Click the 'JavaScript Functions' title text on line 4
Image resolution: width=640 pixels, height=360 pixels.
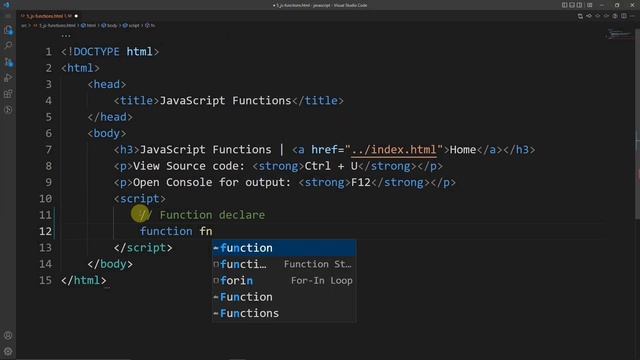coord(225,101)
